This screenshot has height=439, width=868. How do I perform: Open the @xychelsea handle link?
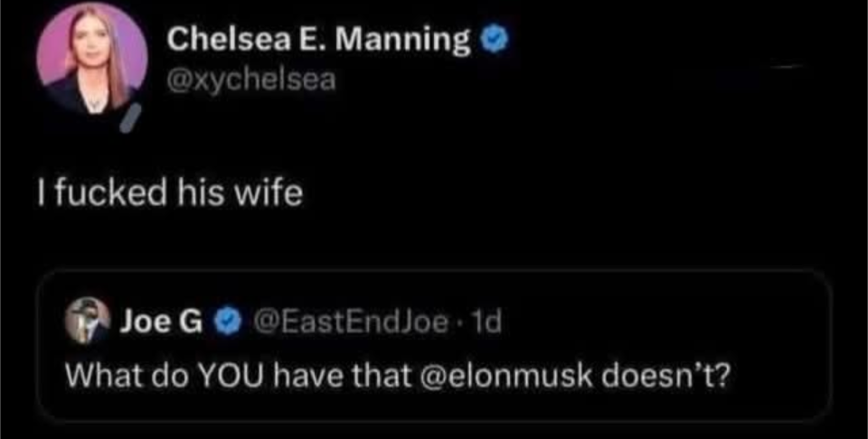(x=252, y=79)
